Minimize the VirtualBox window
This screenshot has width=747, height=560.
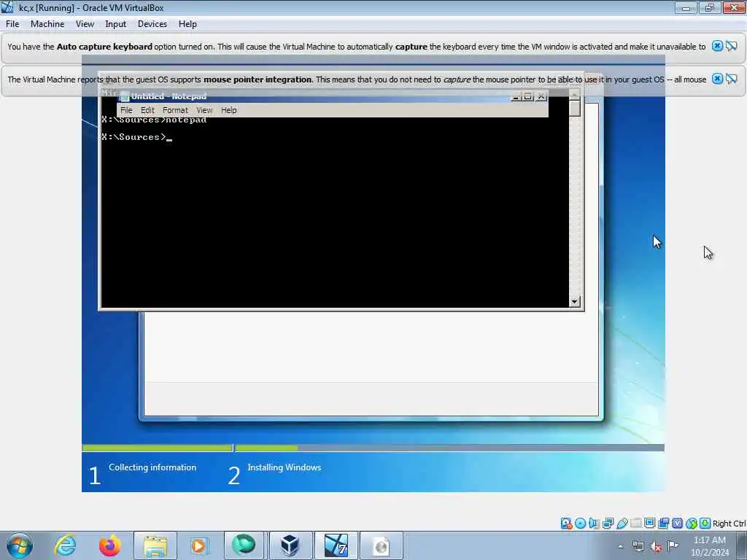click(686, 7)
